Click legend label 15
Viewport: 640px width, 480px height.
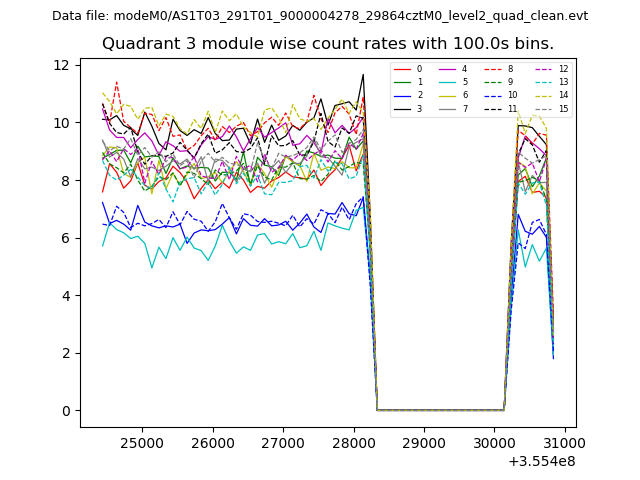tap(563, 108)
